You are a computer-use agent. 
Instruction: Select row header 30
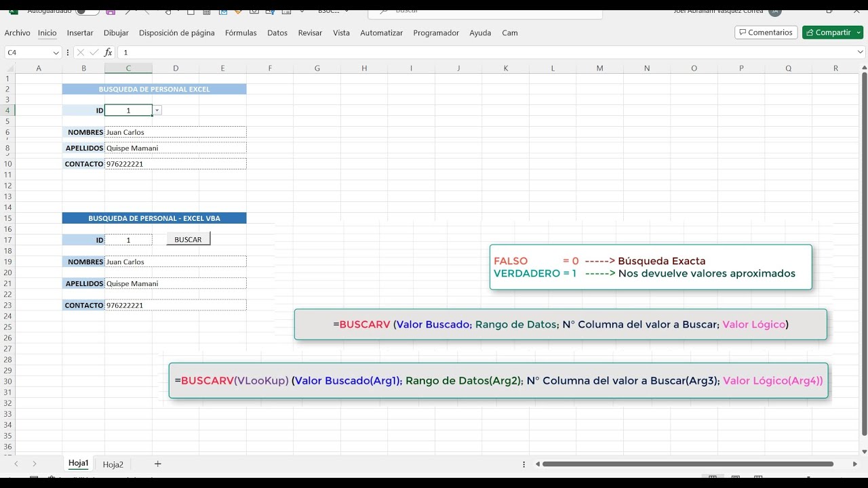tap(8, 381)
